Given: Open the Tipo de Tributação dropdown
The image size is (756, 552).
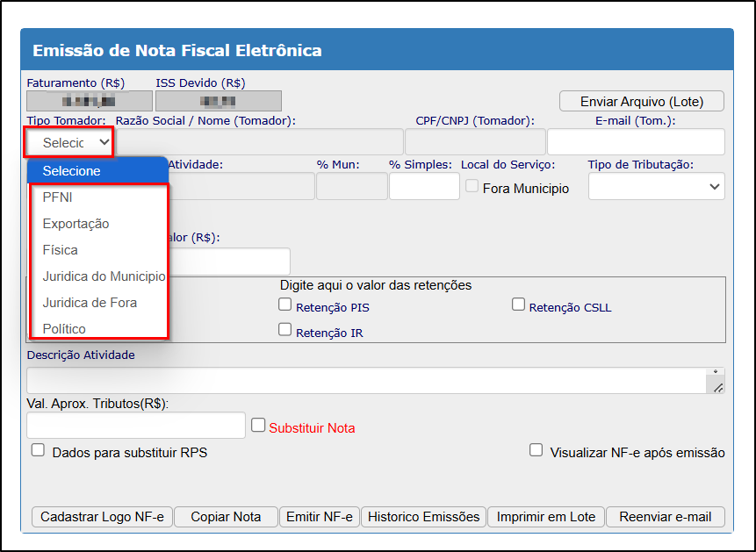Looking at the screenshot, I should click(656, 186).
